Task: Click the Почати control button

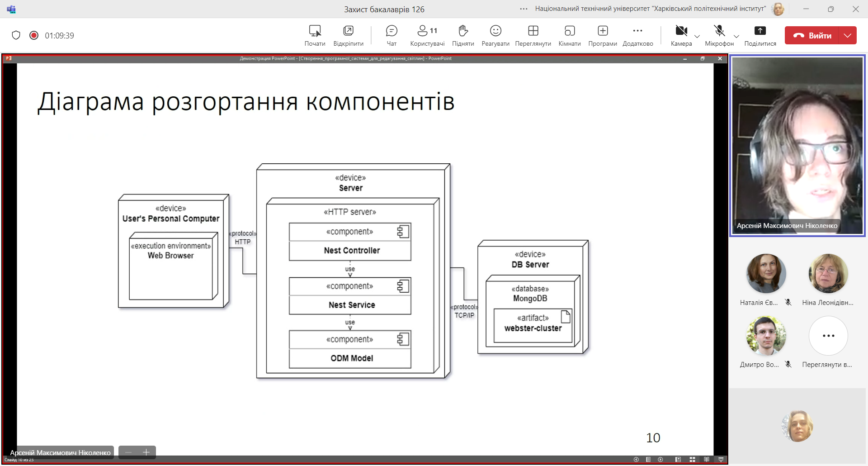Action: tap(315, 35)
